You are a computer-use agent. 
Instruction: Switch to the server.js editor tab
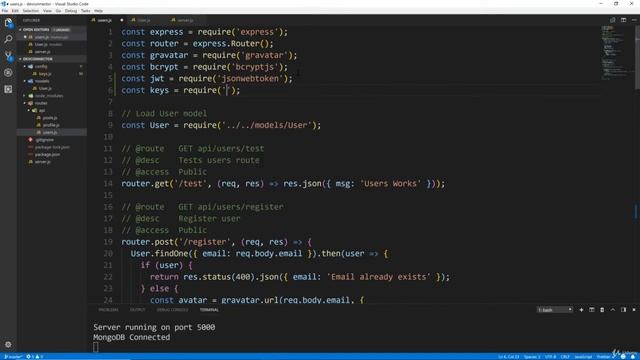tap(187, 20)
